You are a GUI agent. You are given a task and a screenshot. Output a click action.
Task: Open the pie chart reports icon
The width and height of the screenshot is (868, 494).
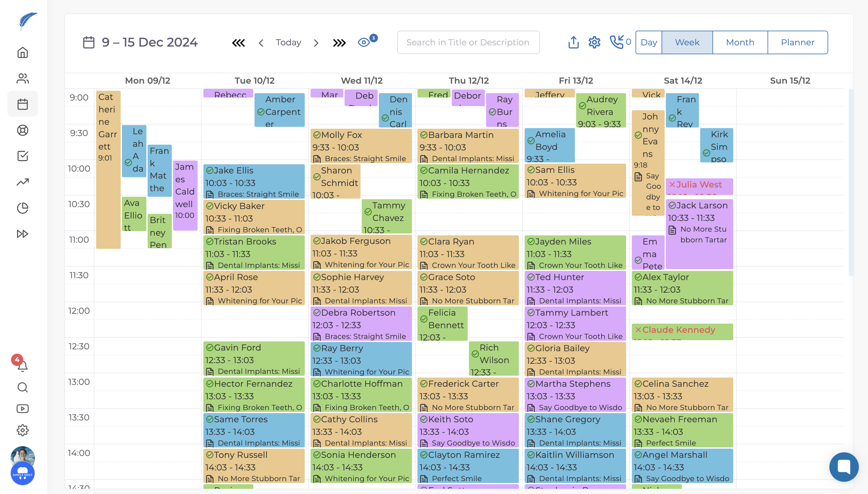[23, 208]
